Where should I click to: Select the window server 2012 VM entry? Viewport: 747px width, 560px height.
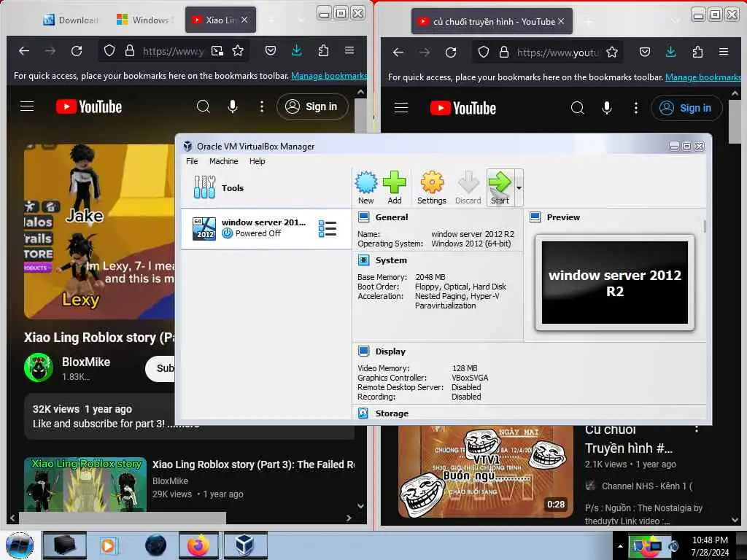click(266, 228)
